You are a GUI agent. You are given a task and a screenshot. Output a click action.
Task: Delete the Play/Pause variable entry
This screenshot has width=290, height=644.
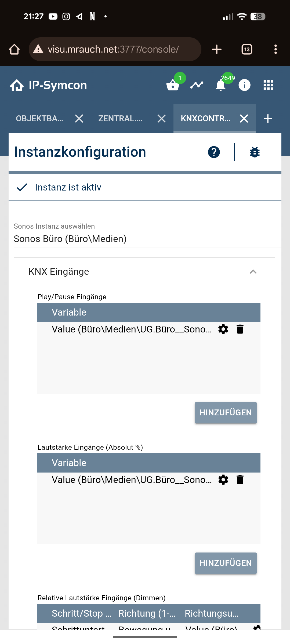pyautogui.click(x=240, y=329)
